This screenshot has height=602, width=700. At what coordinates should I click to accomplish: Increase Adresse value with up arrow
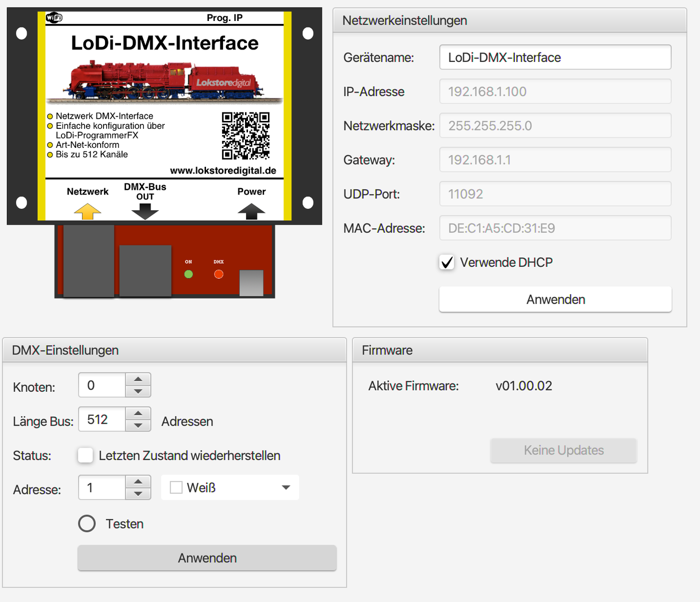point(138,482)
